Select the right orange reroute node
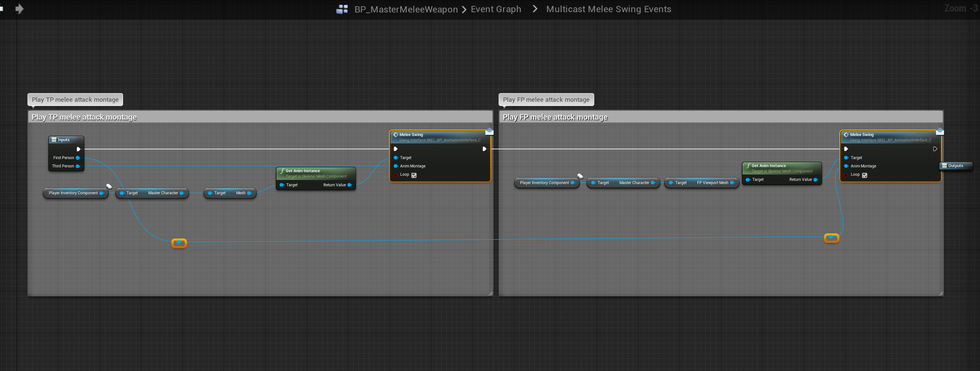980x371 pixels. tap(831, 238)
